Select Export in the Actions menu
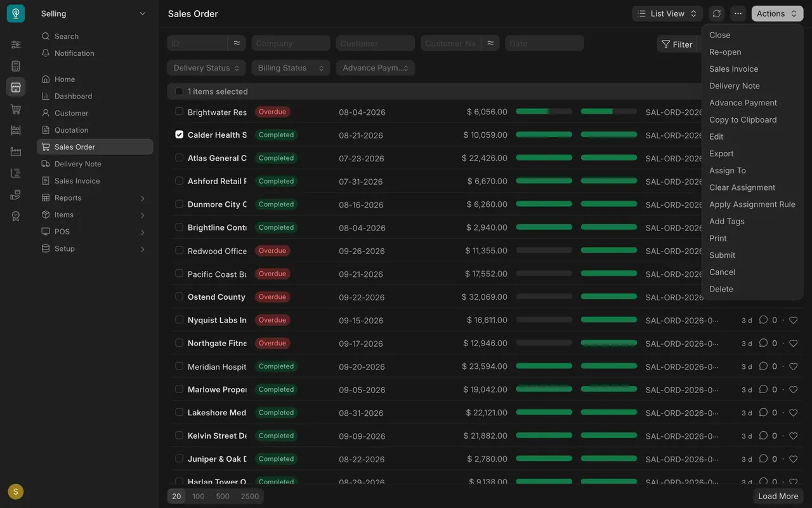 click(752, 154)
